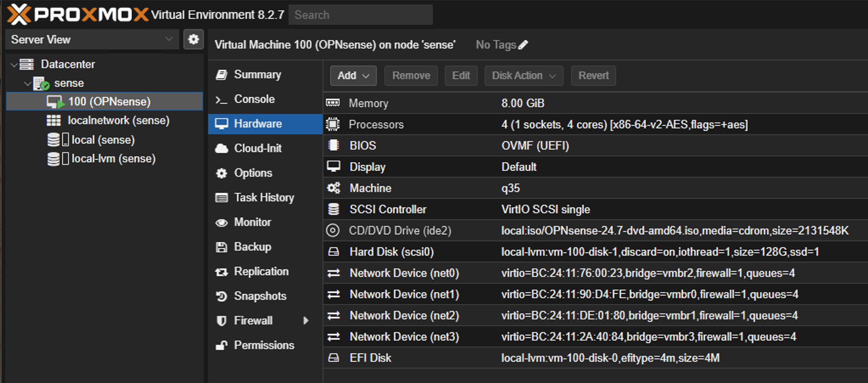
Task: Open the Permissions tab
Action: [265, 345]
